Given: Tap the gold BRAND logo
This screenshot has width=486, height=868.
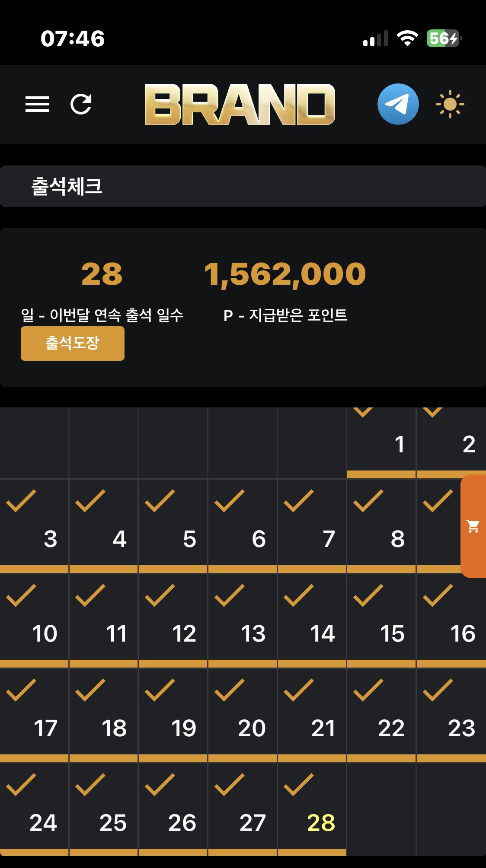Looking at the screenshot, I should click(240, 104).
